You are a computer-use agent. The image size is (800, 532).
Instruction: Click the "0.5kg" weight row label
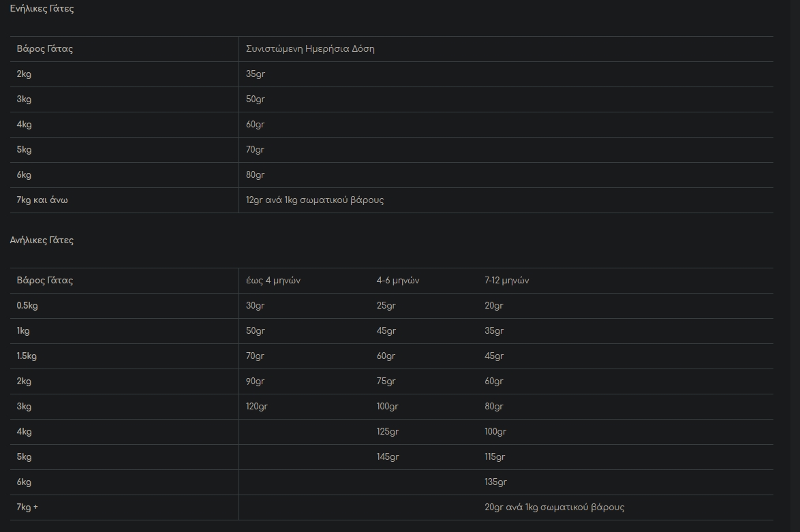pyautogui.click(x=27, y=306)
